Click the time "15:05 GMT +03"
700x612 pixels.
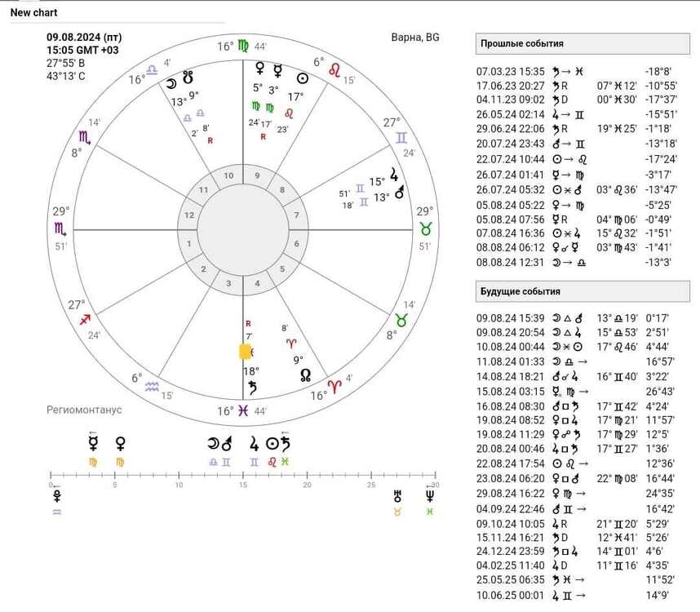[82, 50]
